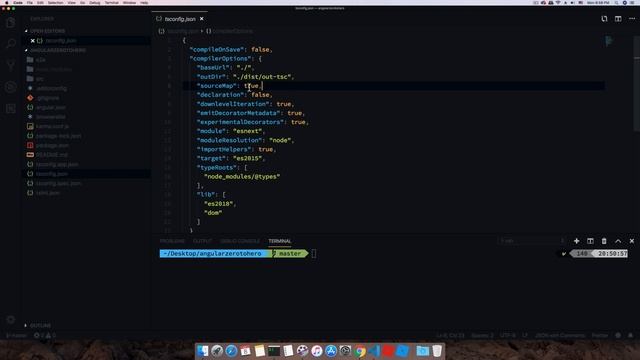Change file encoding via UTF-8
The width and height of the screenshot is (640, 360).
(507, 336)
